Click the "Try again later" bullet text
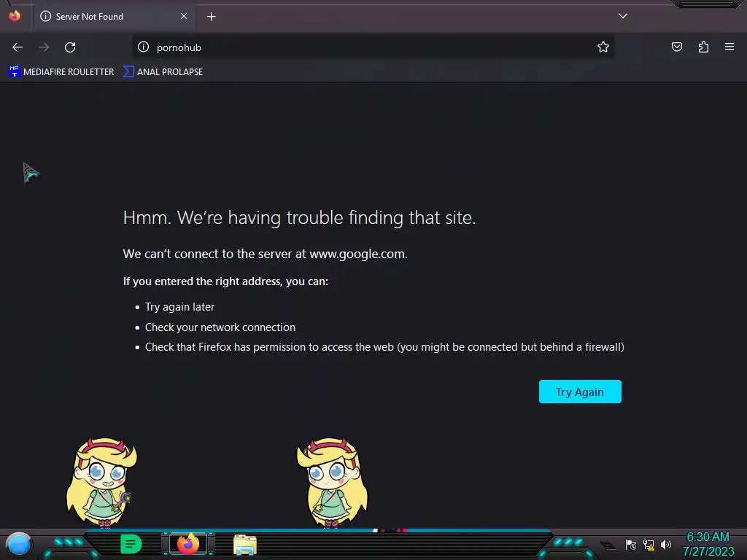 179,307
